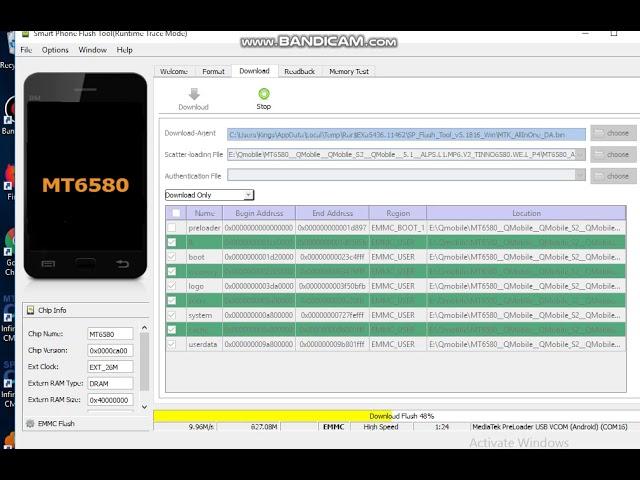The height and width of the screenshot is (480, 640).
Task: Click the Chip Version 0x0000ca00 field
Action: (110, 350)
